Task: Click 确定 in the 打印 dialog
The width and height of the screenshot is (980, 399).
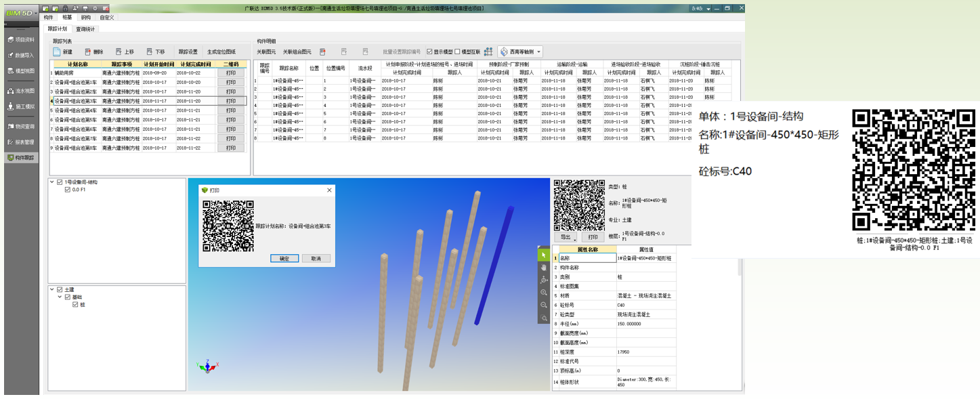Action: point(284,259)
